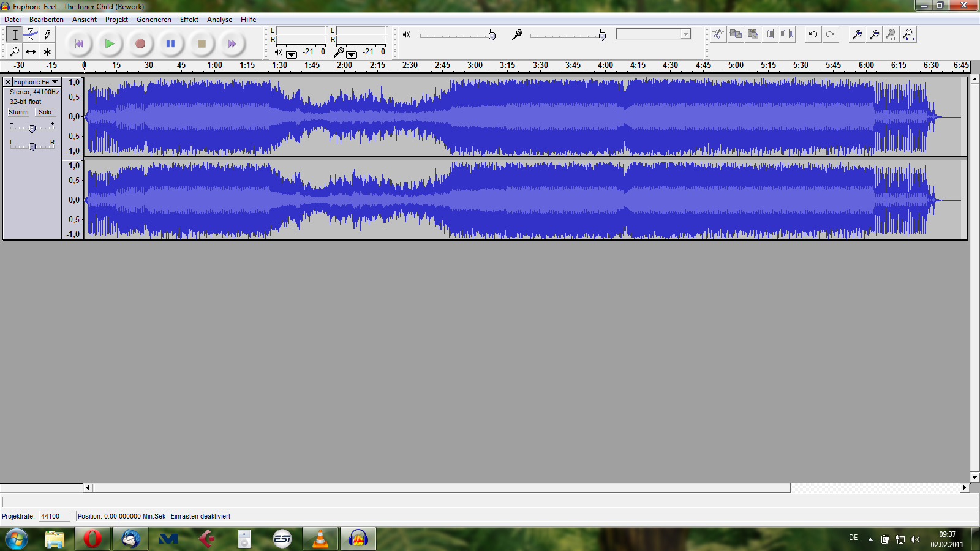980x551 pixels.
Task: Trim audio outside the selection
Action: (770, 34)
